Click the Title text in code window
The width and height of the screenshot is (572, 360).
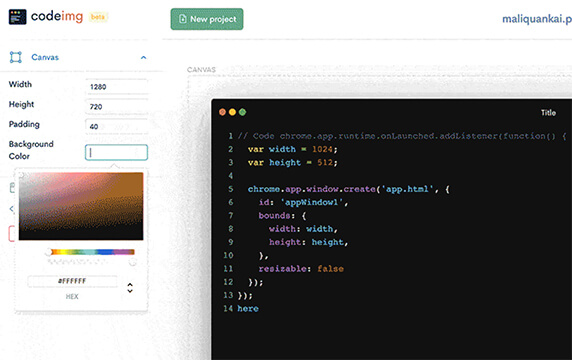(x=548, y=113)
